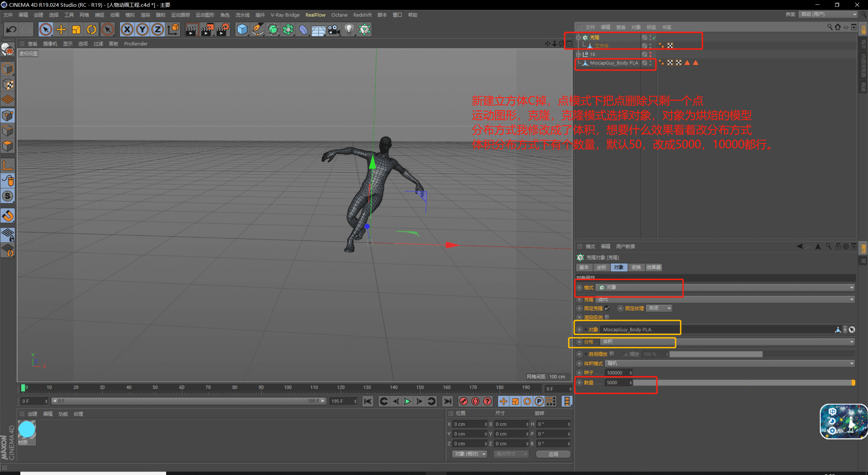Toggle 克隆 visibility dots

(650, 37)
